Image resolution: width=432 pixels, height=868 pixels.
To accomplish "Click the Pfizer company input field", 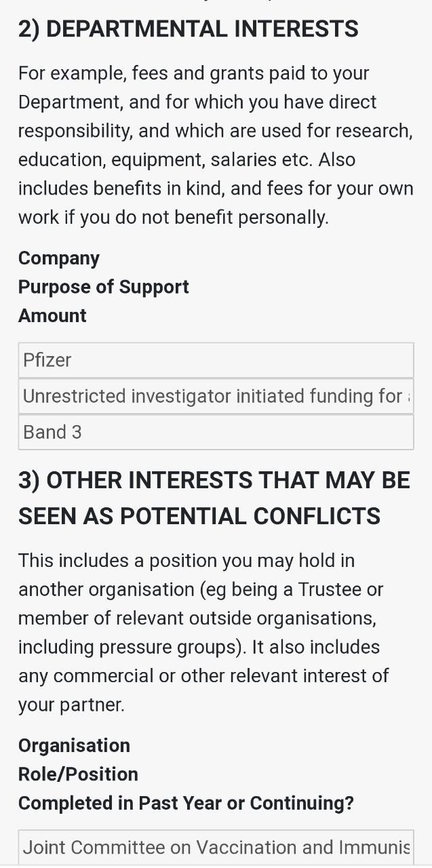I will (216, 360).
